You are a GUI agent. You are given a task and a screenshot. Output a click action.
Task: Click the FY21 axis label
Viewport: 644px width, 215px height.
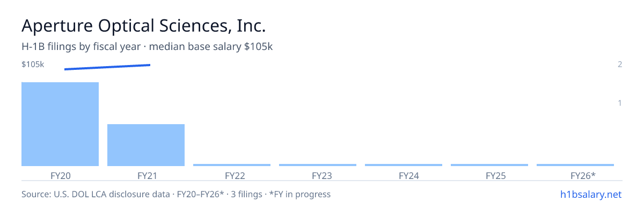click(146, 175)
